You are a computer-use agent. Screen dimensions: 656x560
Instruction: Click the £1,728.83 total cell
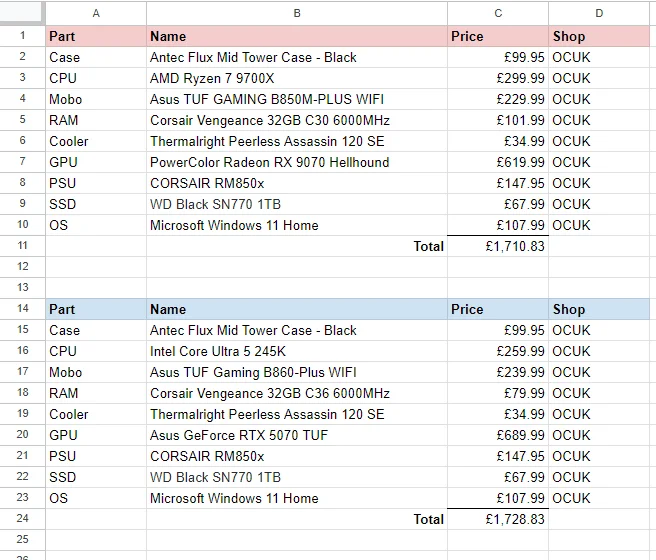click(x=498, y=519)
